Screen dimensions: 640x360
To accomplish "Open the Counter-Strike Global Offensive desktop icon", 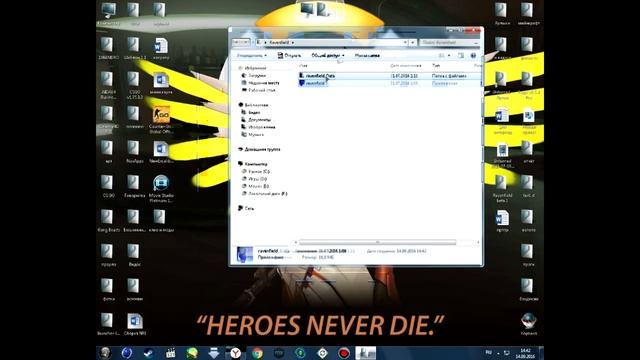I will [x=161, y=120].
